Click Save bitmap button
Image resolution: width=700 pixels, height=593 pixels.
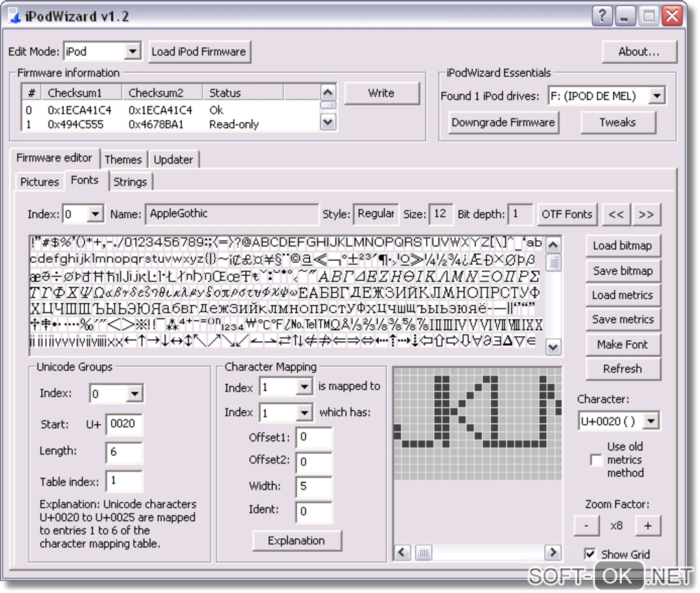[622, 270]
